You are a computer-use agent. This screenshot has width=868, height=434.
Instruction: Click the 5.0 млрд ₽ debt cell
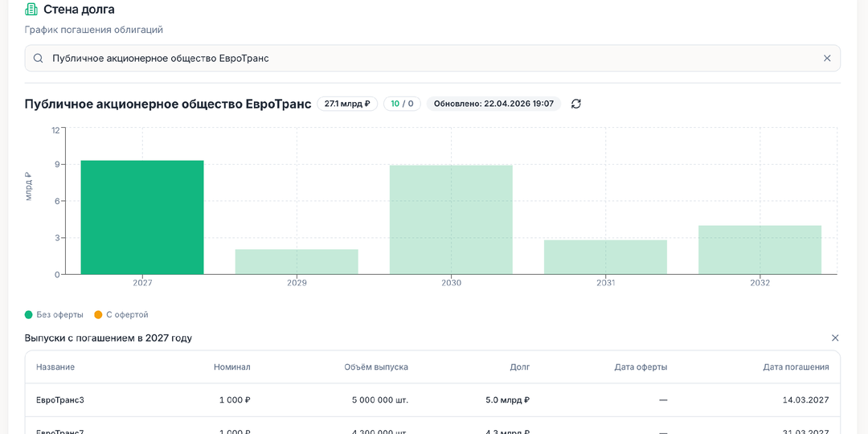508,399
